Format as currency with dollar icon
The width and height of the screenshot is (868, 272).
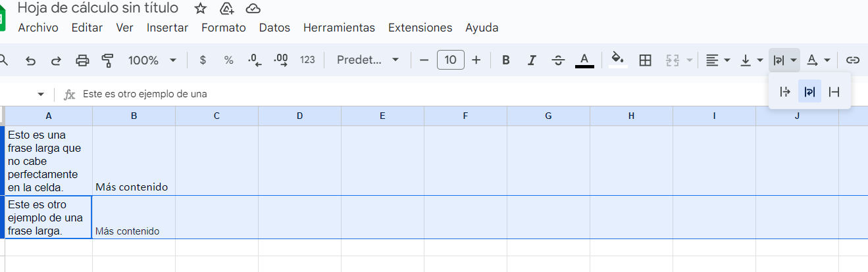click(203, 60)
